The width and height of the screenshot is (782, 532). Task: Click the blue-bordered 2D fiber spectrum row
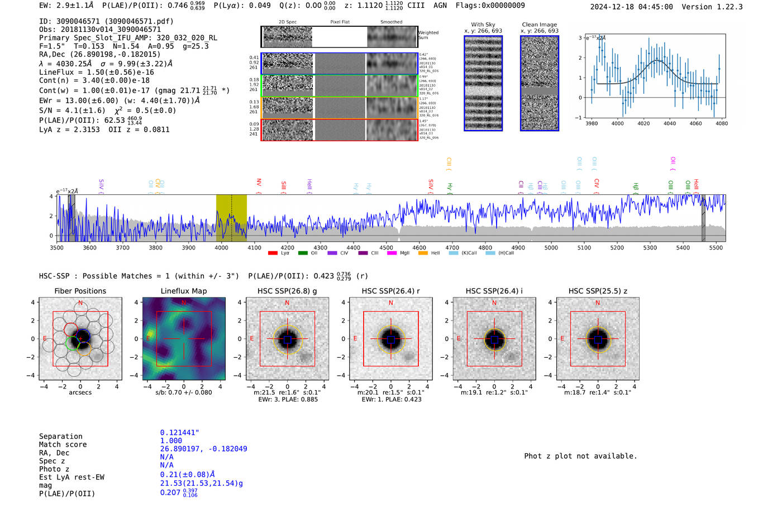pyautogui.click(x=340, y=64)
